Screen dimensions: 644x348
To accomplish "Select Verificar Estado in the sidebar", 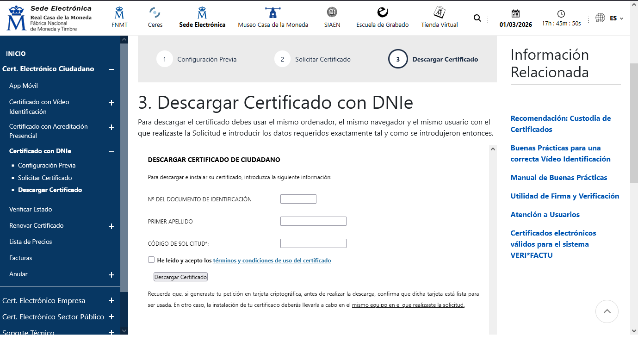I will pos(31,209).
